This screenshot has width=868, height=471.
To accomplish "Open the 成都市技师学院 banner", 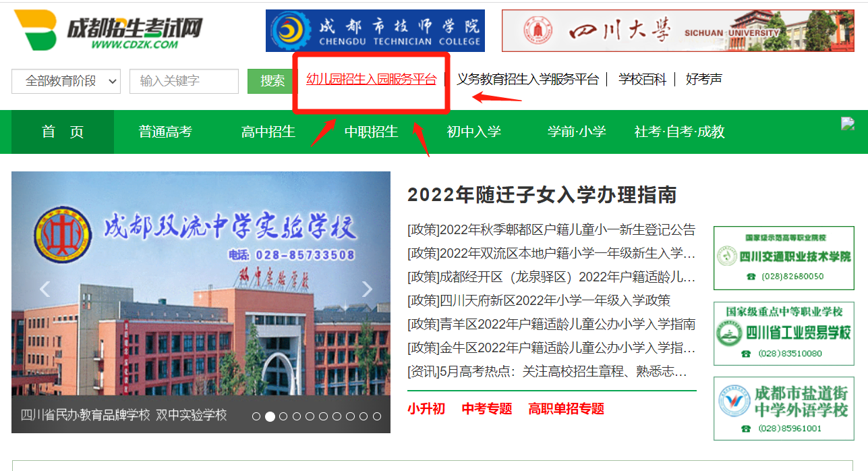I will point(375,31).
